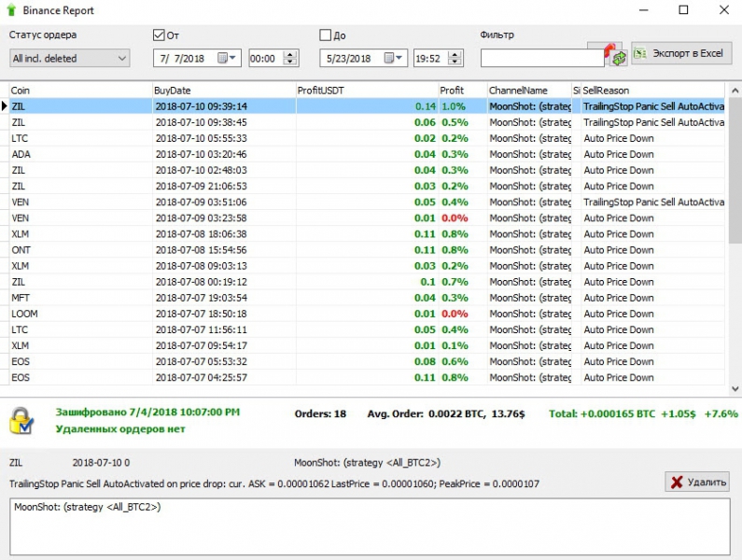
Task: Click the padlock encryption icon
Action: pos(21,421)
